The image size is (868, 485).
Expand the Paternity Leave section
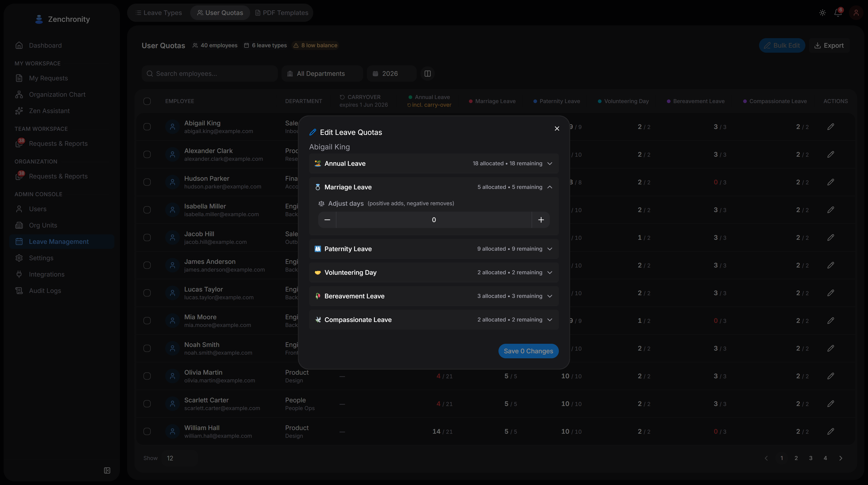(x=434, y=249)
